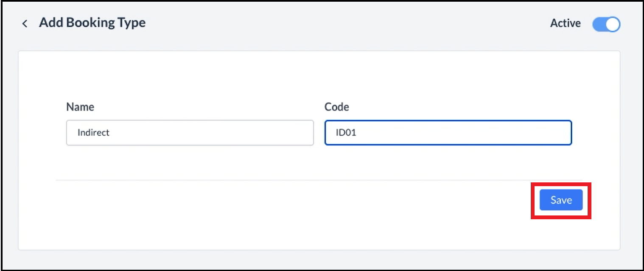Click the horizontal divider above Save

pyautogui.click(x=297, y=180)
